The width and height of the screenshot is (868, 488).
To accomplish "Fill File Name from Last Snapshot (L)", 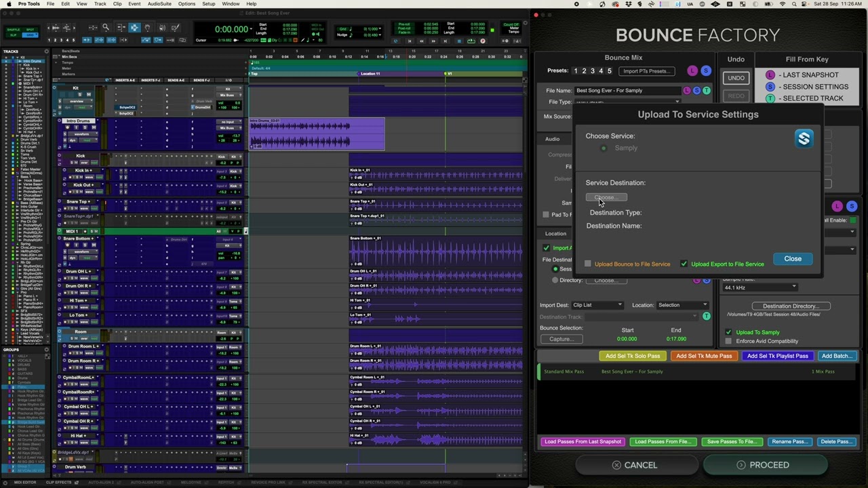I will [687, 90].
